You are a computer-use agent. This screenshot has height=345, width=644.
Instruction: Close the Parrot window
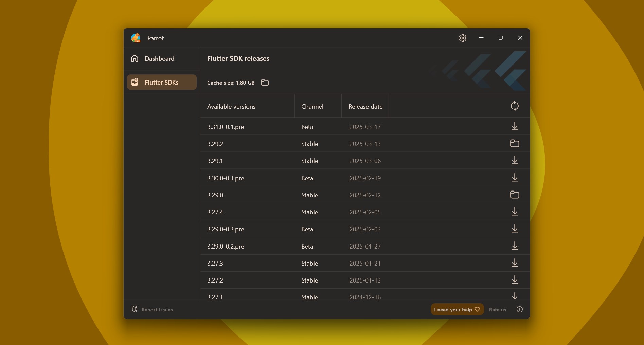tap(520, 38)
